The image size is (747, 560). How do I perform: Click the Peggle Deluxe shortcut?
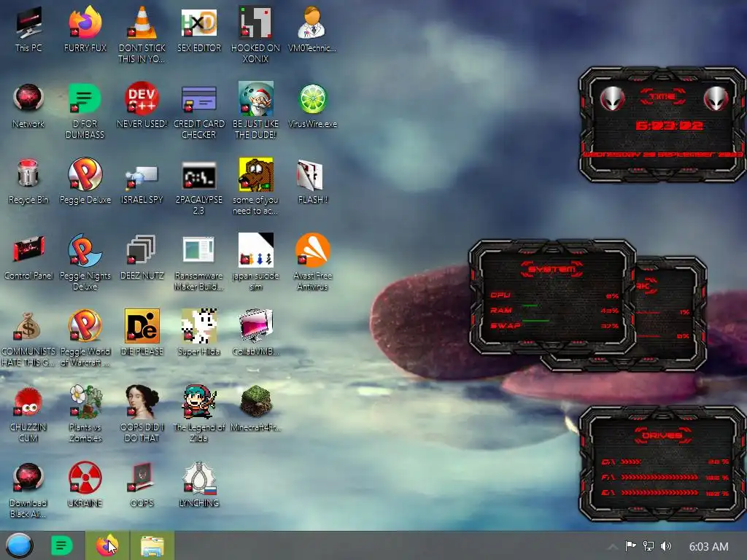pyautogui.click(x=85, y=181)
